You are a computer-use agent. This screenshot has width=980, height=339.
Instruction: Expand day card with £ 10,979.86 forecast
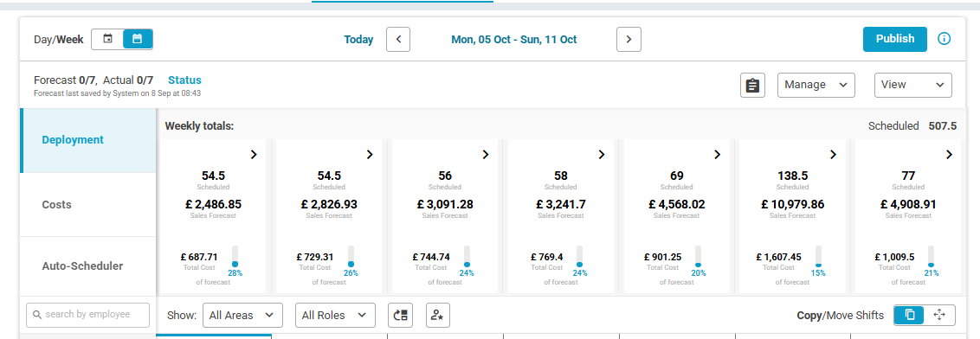point(833,154)
